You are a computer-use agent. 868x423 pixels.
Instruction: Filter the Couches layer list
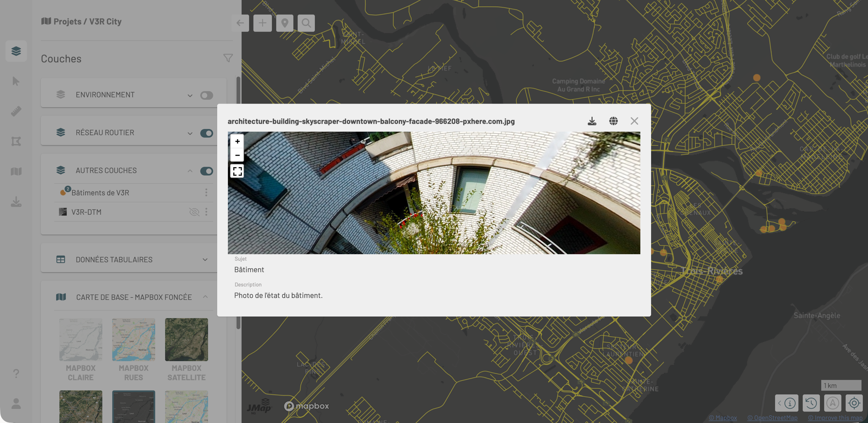click(228, 58)
